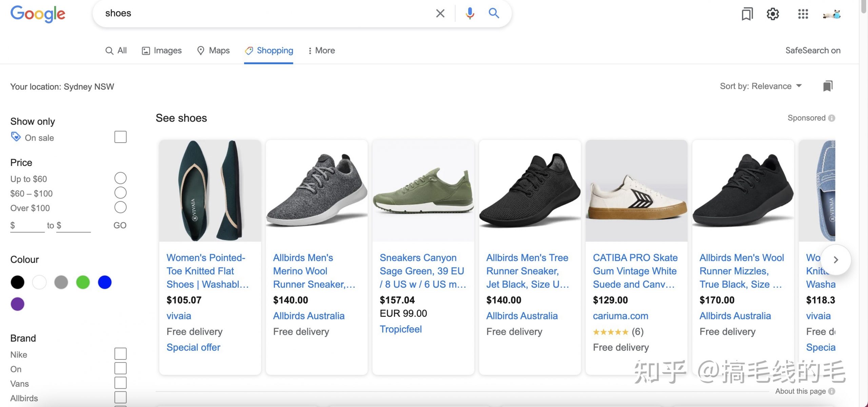The height and width of the screenshot is (407, 868).
Task: Select the $60 – $100 price radio
Action: pos(120,192)
